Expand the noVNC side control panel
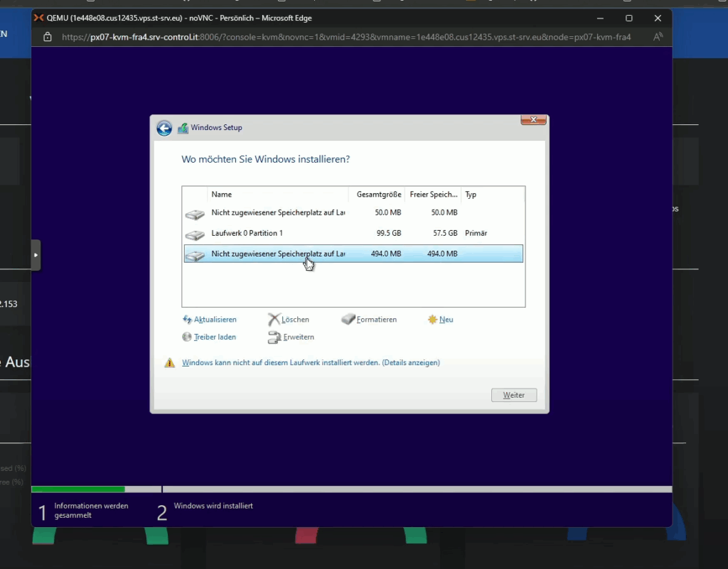Image resolution: width=728 pixels, height=569 pixels. 36,255
